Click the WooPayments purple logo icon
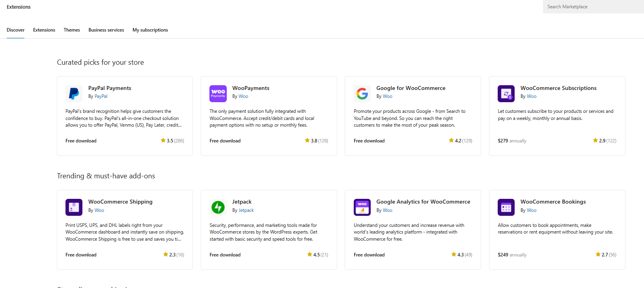Viewport: 644px width, 288px height. coord(218,94)
